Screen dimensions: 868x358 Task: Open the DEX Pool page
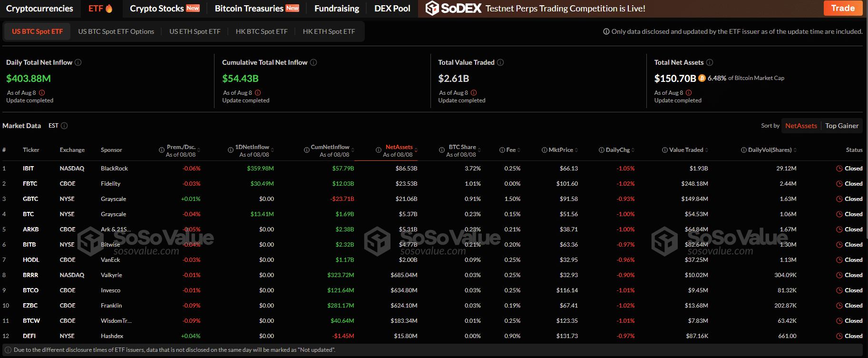392,9
